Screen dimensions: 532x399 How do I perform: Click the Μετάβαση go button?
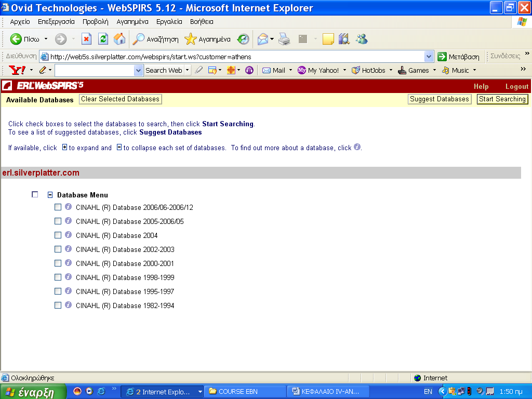pos(458,57)
